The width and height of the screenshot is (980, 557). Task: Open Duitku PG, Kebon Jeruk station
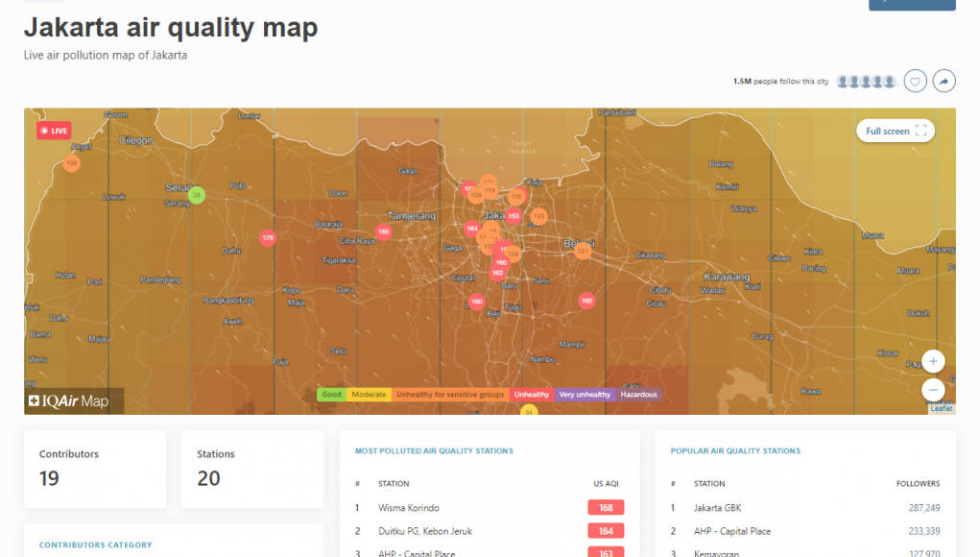[425, 531]
